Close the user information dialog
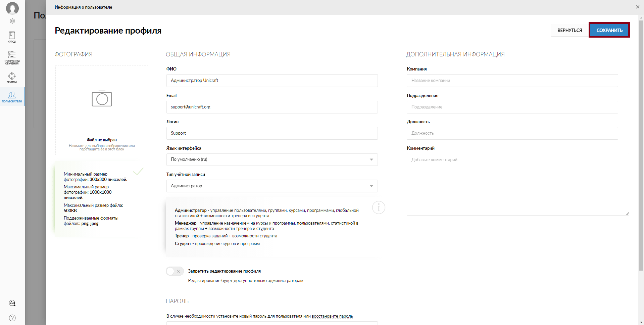Viewport: 644px width, 325px height. 637,7
